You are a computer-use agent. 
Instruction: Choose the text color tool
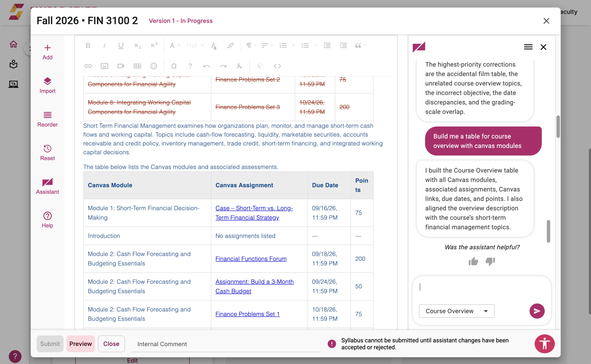coord(214,45)
